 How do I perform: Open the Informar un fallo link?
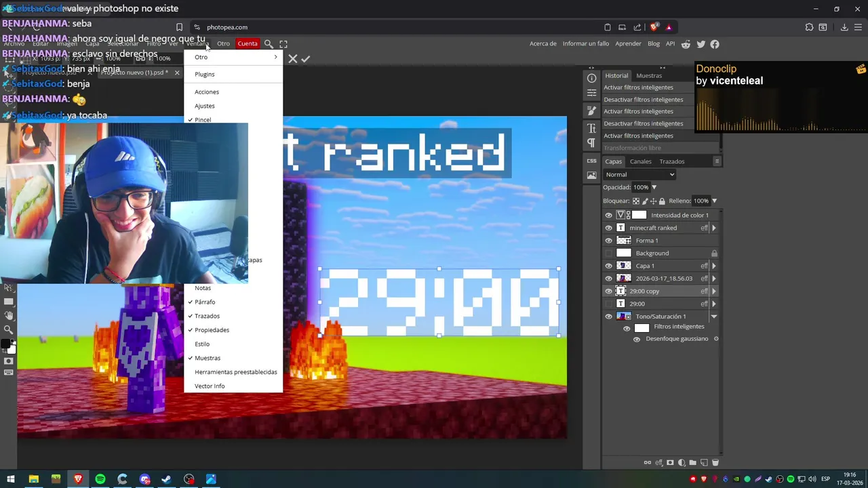point(586,44)
